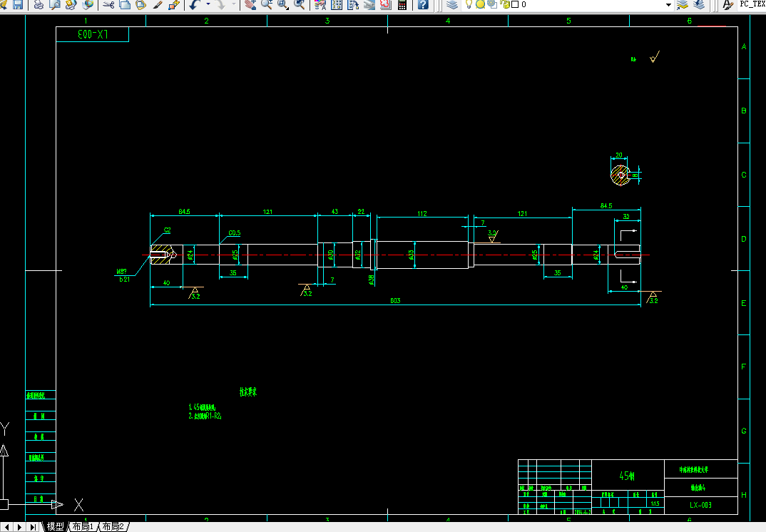
Task: Select the 45钢 material text
Action: coord(627,476)
